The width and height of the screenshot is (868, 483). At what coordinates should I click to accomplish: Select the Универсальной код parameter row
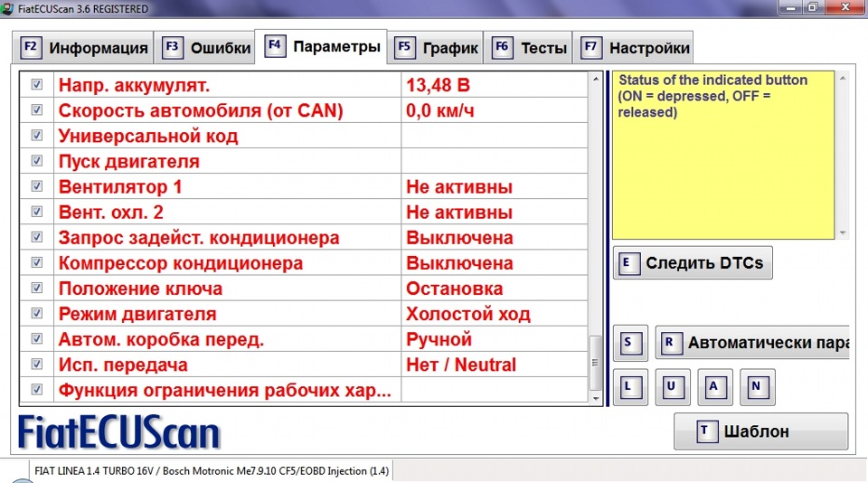point(304,136)
